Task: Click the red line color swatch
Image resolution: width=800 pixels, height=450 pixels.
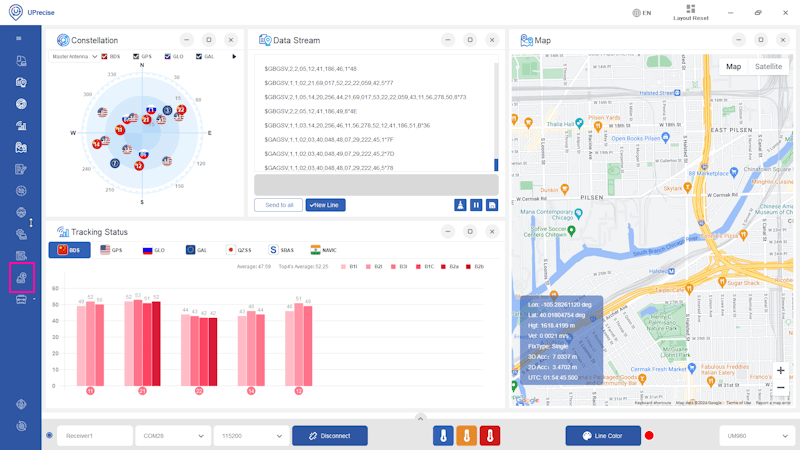Action: coord(649,436)
